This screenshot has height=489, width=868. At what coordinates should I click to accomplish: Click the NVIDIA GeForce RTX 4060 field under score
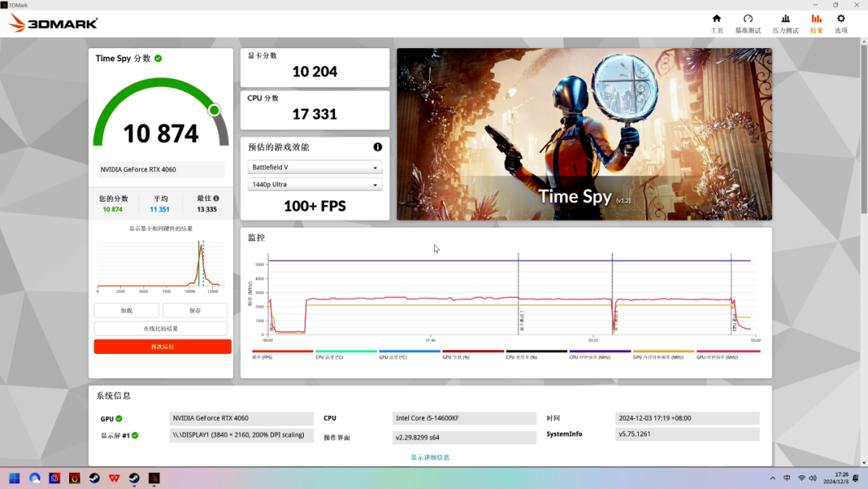pos(161,170)
